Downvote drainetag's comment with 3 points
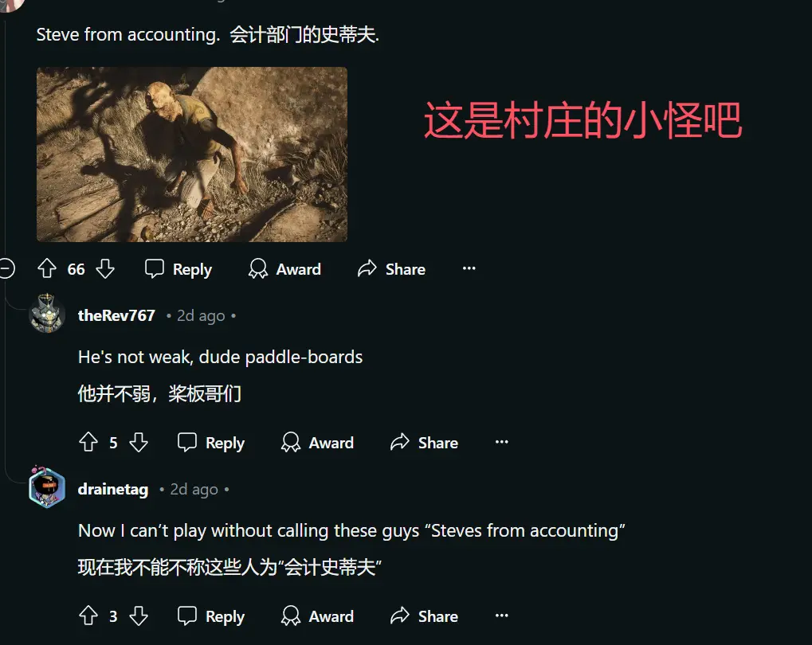The width and height of the screenshot is (812, 645). click(x=139, y=616)
